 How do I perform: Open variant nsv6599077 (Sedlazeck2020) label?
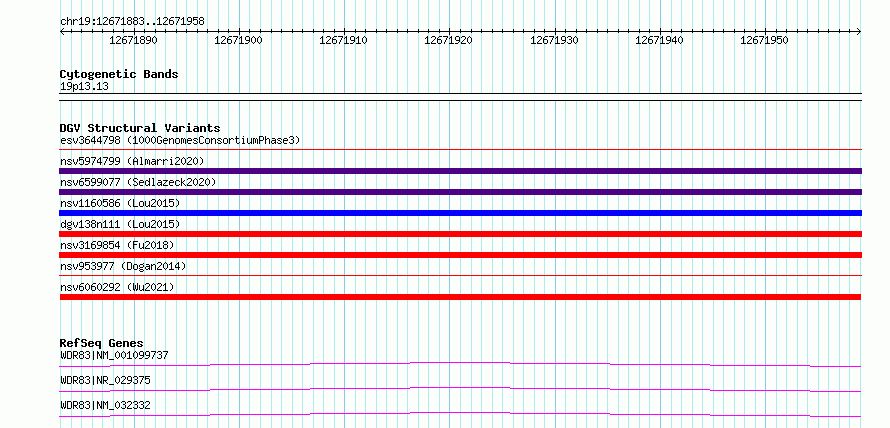[x=138, y=182]
